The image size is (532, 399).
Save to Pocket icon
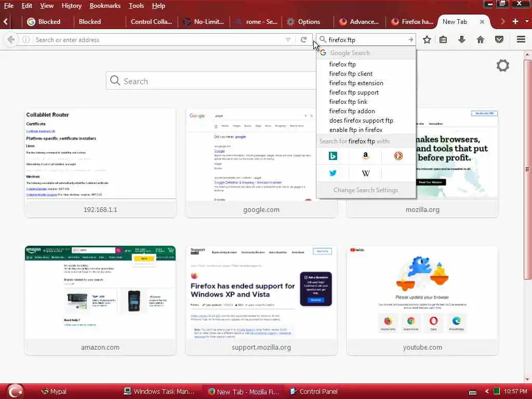[x=499, y=39]
